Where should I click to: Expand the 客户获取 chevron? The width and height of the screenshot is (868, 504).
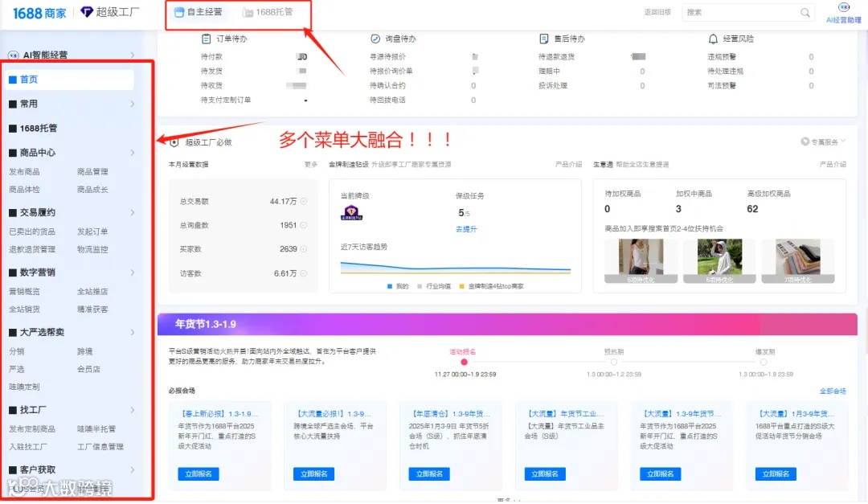(133, 469)
